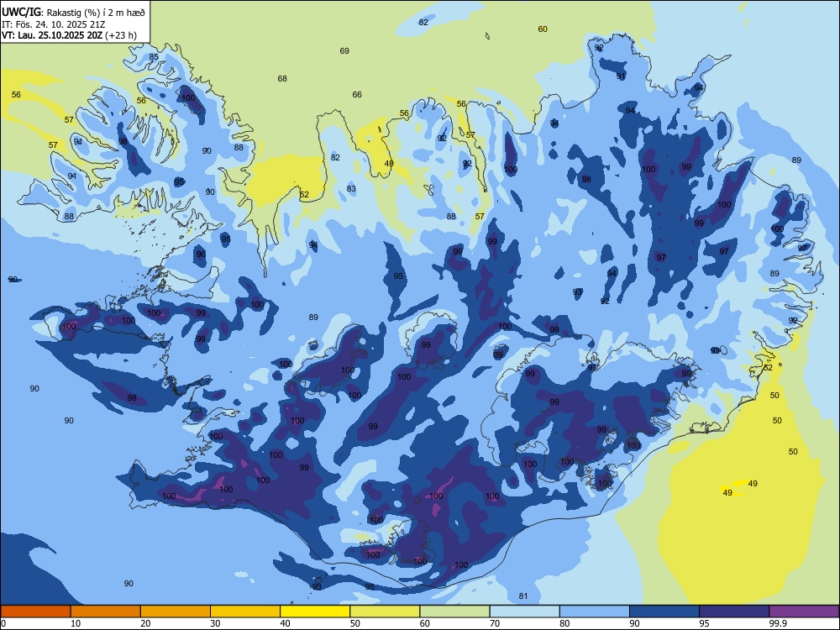840x630 pixels.
Task: Click the title 'UWC/IG: Rakastig (%) í 2 m hæð'
Action: pyautogui.click(x=73, y=11)
